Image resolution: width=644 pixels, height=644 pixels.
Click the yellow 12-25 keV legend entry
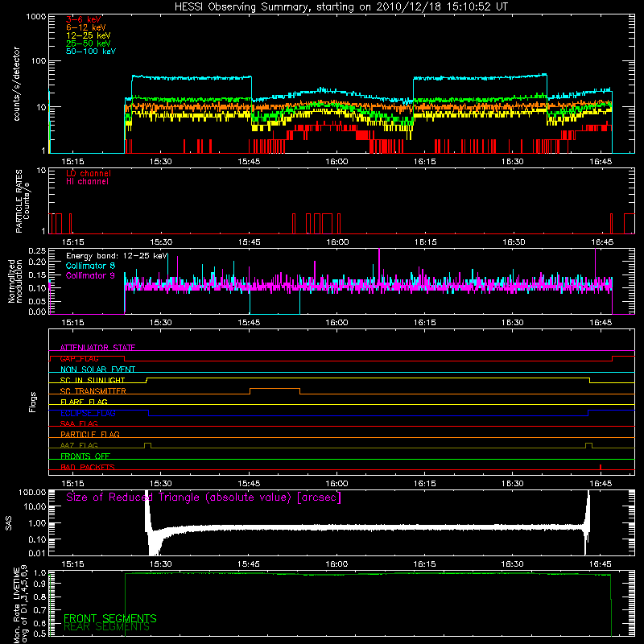(x=89, y=35)
